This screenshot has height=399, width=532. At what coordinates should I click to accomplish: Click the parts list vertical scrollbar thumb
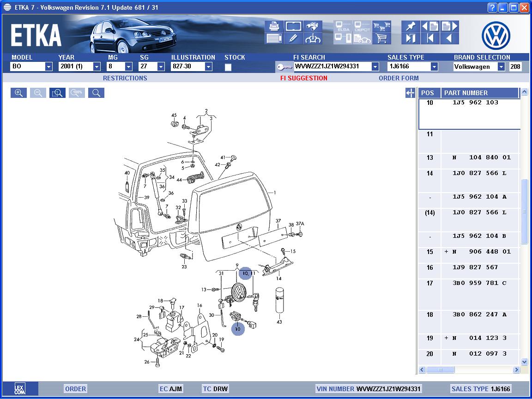pos(525,211)
